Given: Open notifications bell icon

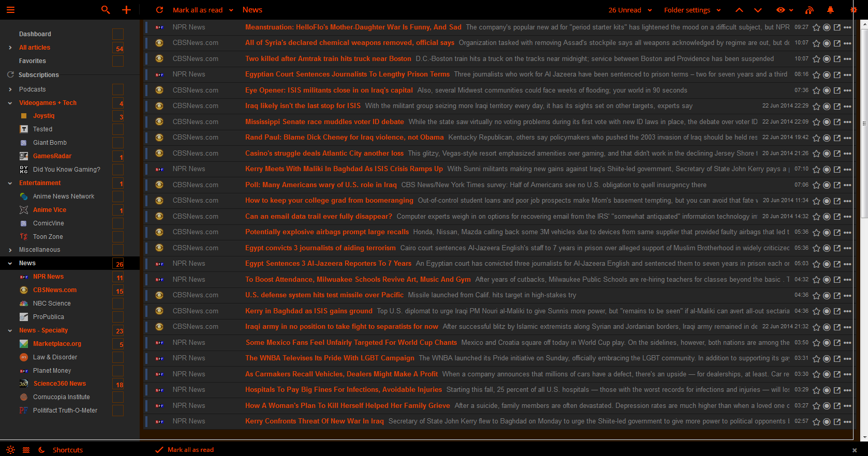Looking at the screenshot, I should [830, 10].
